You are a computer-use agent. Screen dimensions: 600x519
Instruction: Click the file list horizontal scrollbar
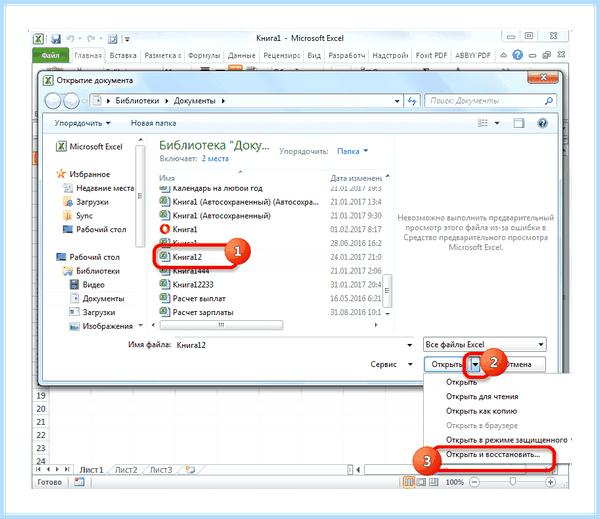pyautogui.click(x=221, y=325)
